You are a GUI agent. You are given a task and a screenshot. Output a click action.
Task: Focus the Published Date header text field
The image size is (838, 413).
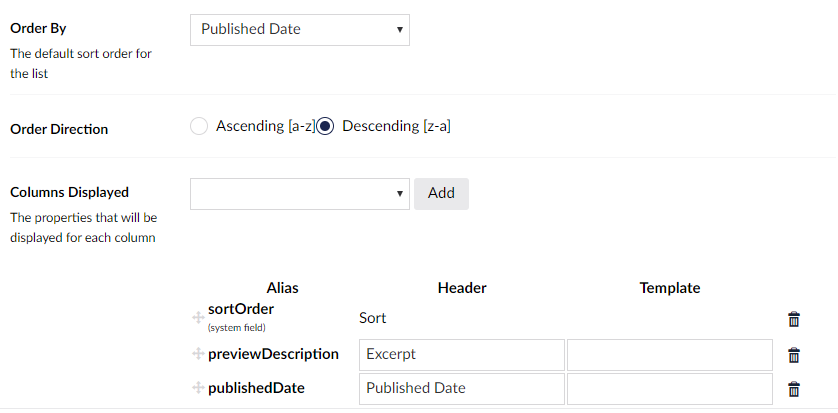[461, 389]
